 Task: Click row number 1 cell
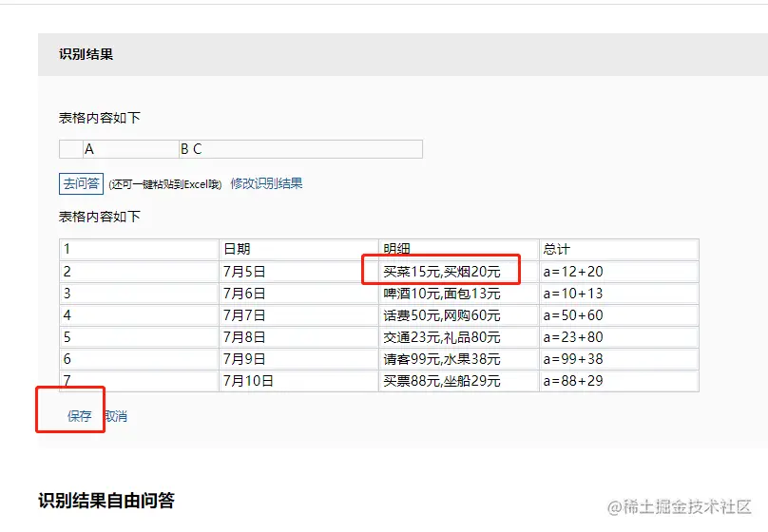pos(139,249)
